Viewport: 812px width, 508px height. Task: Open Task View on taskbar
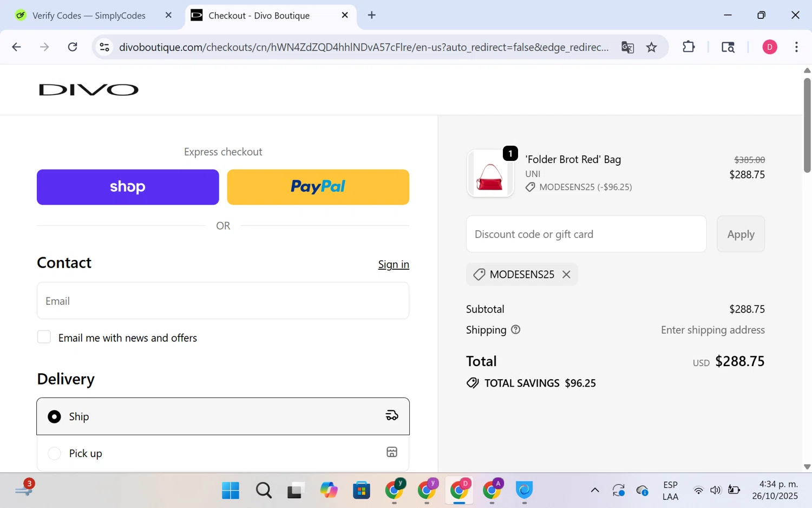[296, 491]
